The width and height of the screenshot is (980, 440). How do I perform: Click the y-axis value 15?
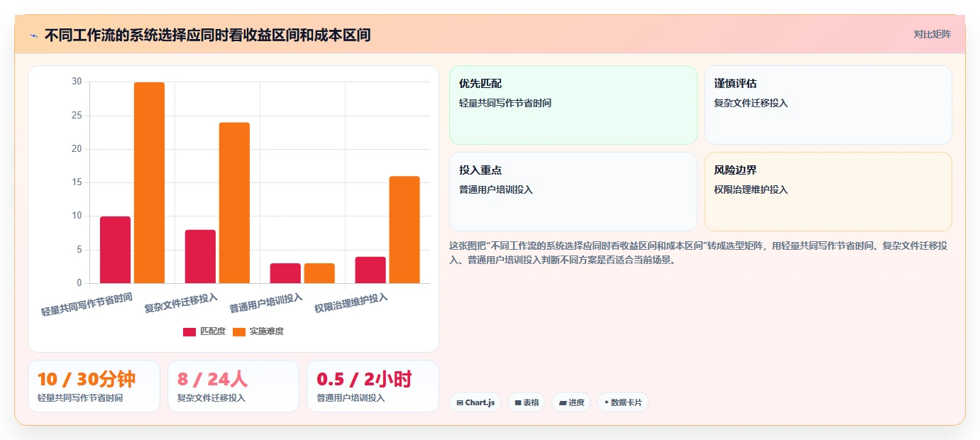[x=77, y=182]
